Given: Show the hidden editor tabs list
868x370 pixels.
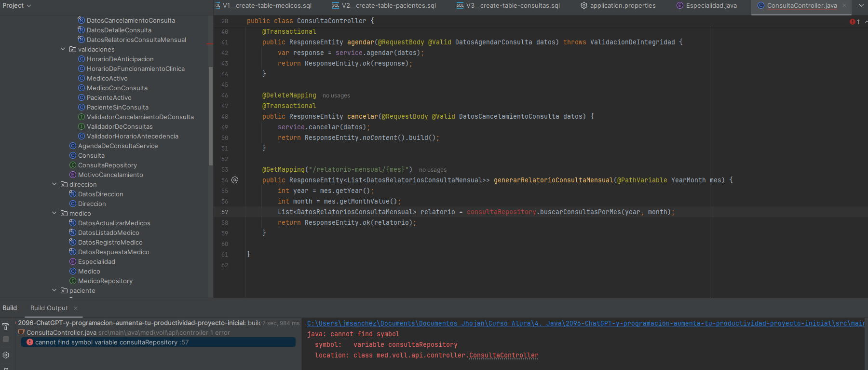Looking at the screenshot, I should pos(861,5).
